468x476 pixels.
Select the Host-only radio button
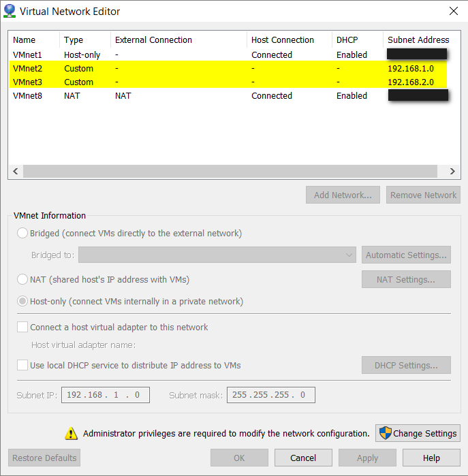(22, 301)
